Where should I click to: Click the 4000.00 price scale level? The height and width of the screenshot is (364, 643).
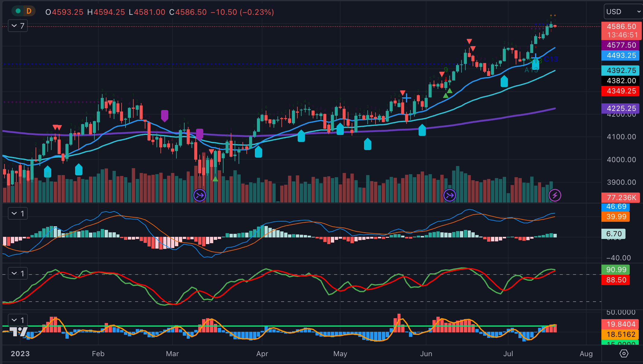coord(621,160)
